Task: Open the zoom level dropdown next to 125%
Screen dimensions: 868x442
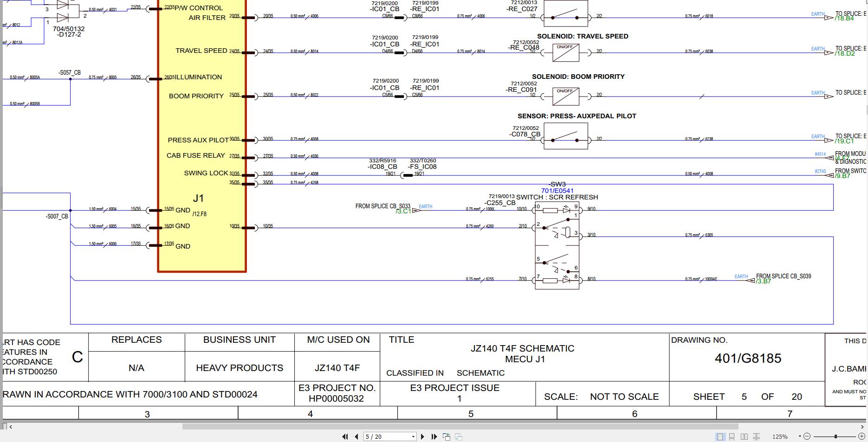Action: pos(800,436)
